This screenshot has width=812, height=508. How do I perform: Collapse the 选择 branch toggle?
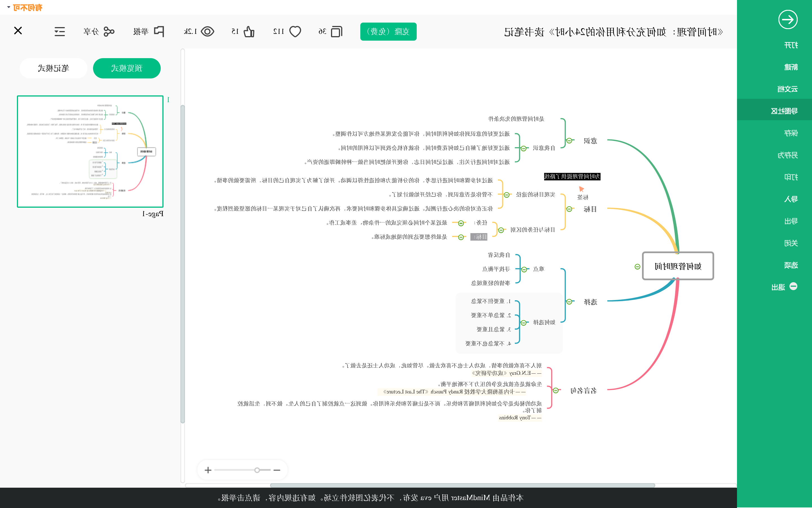click(570, 302)
